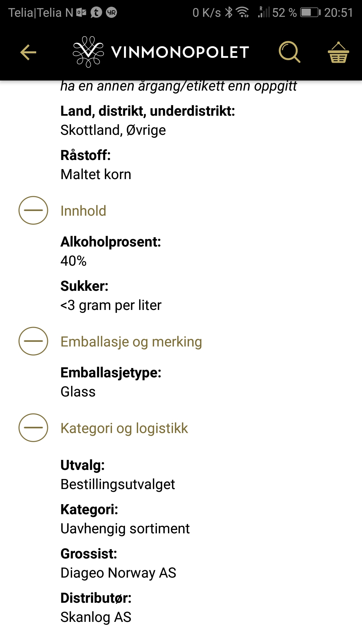Viewport: 362px width, 644px height.
Task: Tap the Vinmonopolet flower logo
Action: (x=88, y=52)
